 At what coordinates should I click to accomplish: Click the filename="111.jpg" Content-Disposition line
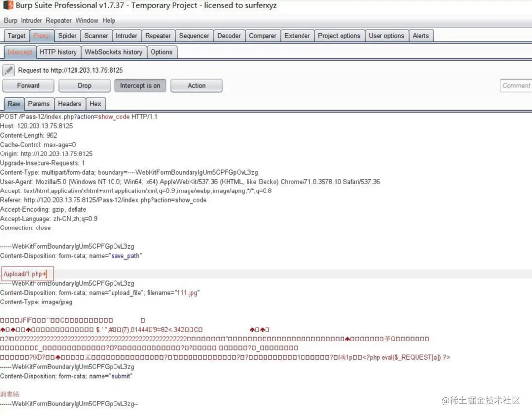point(100,293)
